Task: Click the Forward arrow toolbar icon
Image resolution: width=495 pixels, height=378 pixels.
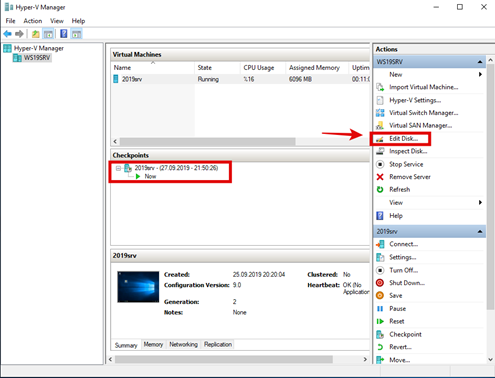Action: pos(19,34)
